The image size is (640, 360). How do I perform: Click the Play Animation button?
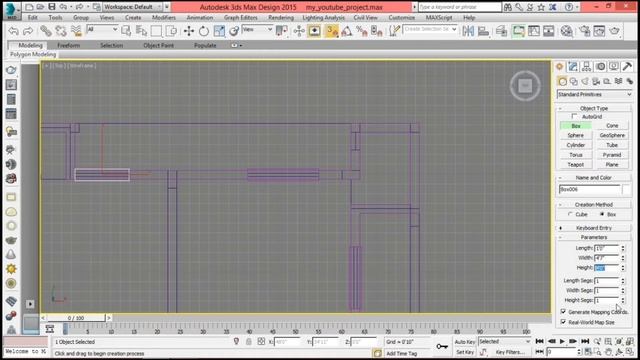pos(562,341)
